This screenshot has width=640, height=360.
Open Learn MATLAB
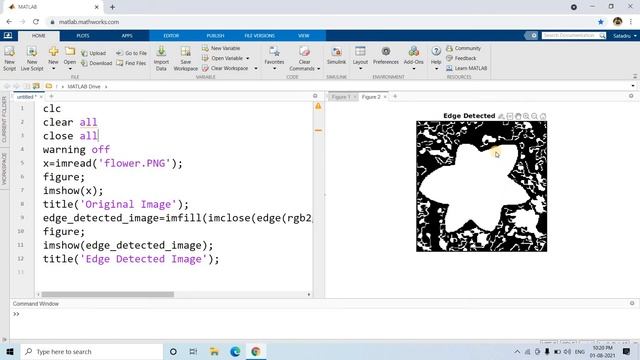click(x=467, y=68)
